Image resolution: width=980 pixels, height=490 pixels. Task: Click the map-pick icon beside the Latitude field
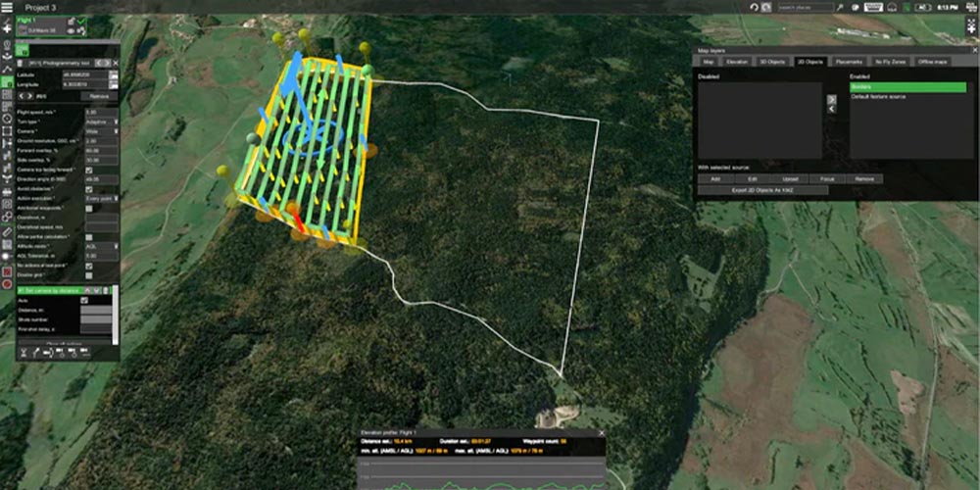point(114,75)
